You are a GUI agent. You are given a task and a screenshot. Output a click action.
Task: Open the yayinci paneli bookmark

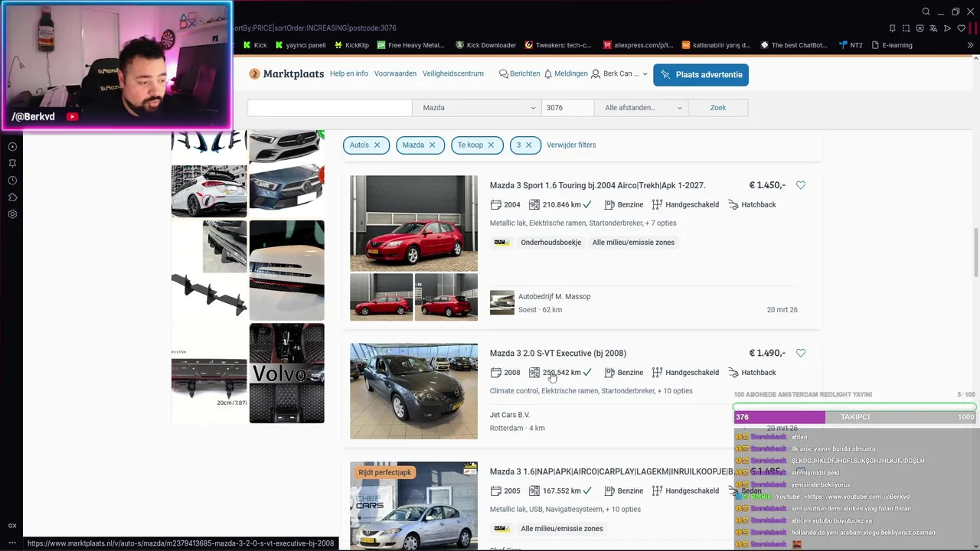click(300, 45)
